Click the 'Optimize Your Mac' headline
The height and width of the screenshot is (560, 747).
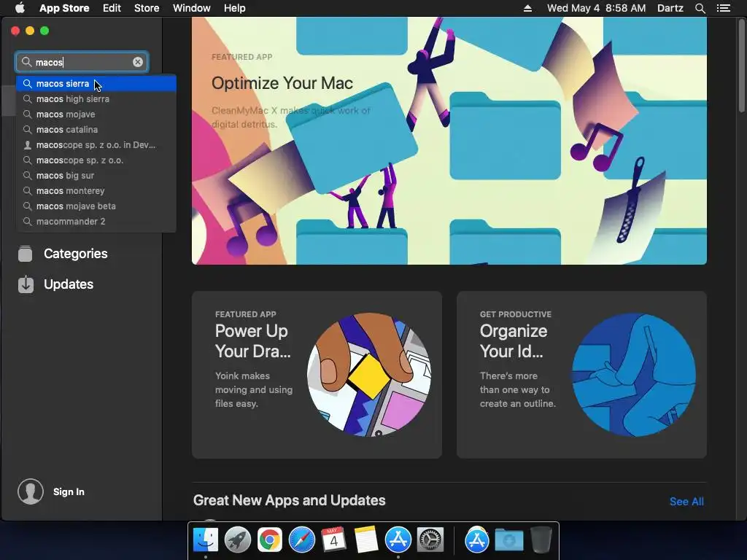pyautogui.click(x=282, y=83)
